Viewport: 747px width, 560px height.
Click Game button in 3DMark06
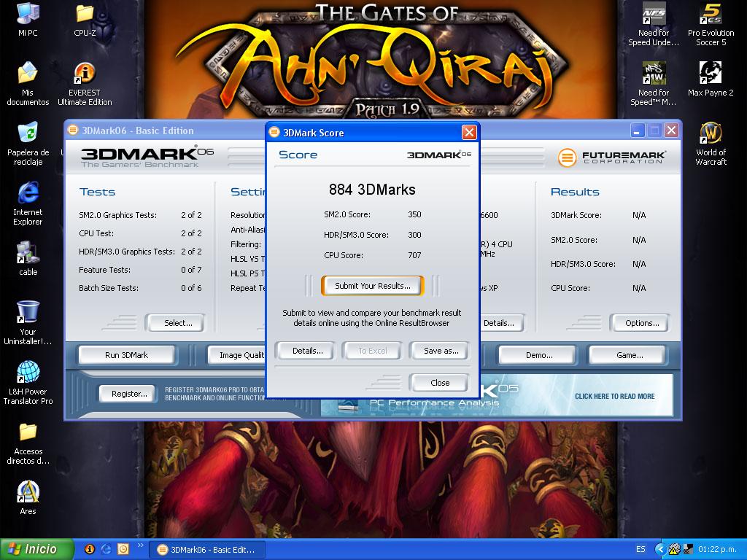[x=629, y=355]
